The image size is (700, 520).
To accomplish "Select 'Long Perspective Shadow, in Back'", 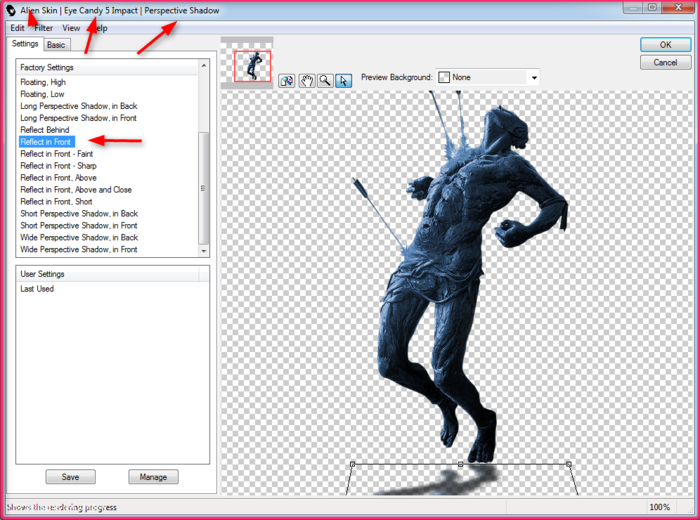I will coord(79,106).
